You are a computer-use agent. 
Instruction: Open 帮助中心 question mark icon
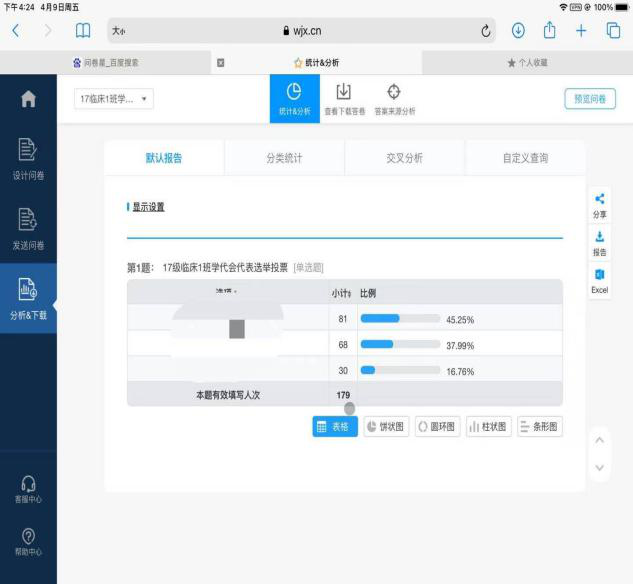(x=28, y=542)
